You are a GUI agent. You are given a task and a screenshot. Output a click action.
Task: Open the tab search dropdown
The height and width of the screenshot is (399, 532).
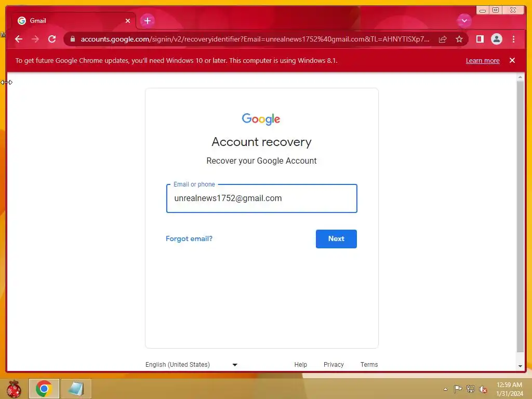tap(464, 21)
